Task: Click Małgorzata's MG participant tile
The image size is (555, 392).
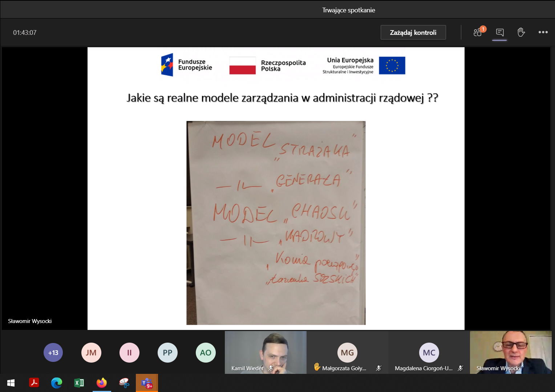Action: click(x=347, y=352)
